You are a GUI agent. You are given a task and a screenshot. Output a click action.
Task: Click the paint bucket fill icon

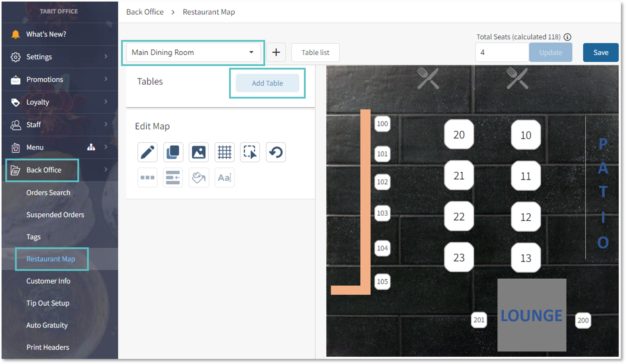tap(199, 178)
